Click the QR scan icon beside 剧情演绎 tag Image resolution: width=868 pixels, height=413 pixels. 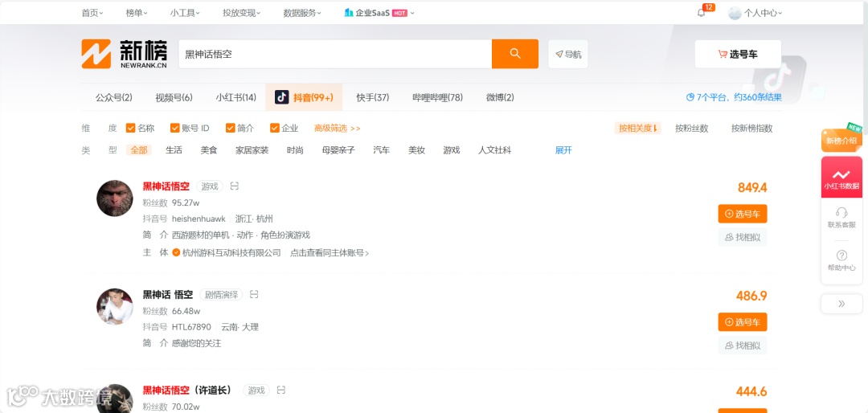coord(254,295)
